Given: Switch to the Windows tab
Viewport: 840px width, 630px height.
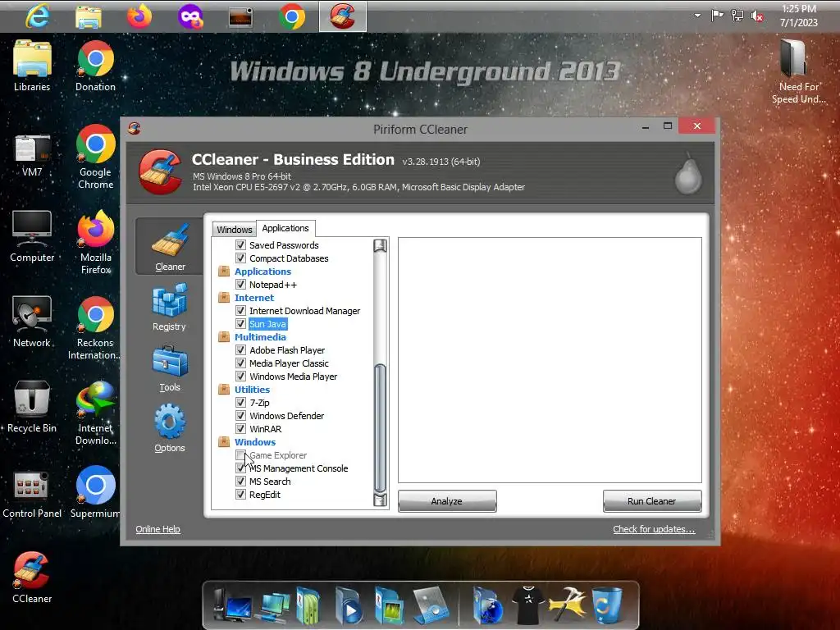Looking at the screenshot, I should pyautogui.click(x=234, y=230).
